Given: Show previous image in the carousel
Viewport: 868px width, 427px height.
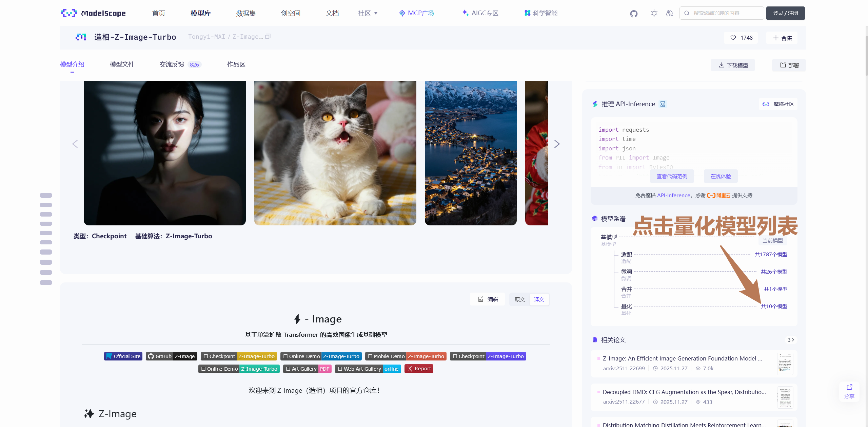Looking at the screenshot, I should 75,144.
